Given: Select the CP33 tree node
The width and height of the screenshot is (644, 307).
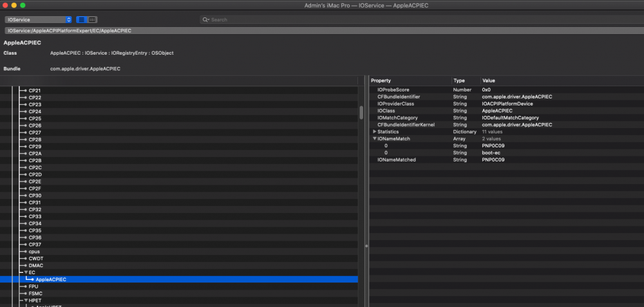Looking at the screenshot, I should [35, 216].
